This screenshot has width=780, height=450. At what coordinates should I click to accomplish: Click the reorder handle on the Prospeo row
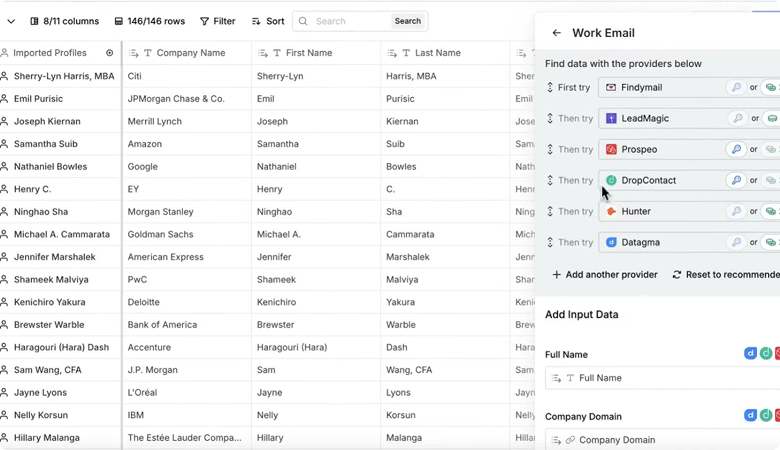pyautogui.click(x=550, y=149)
